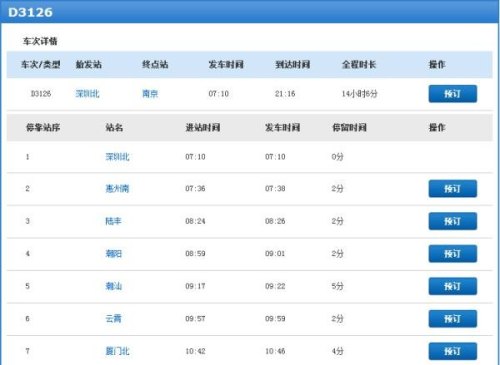The image size is (500, 365).
Task: Open the 深圳北 origin station link in summary row
Action: pyautogui.click(x=87, y=94)
